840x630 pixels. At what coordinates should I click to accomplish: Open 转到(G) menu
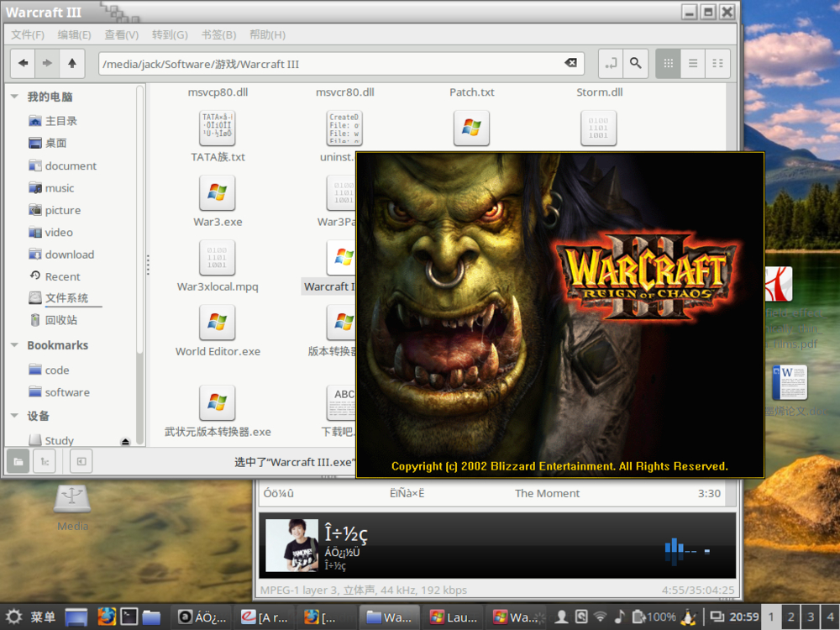coord(170,34)
